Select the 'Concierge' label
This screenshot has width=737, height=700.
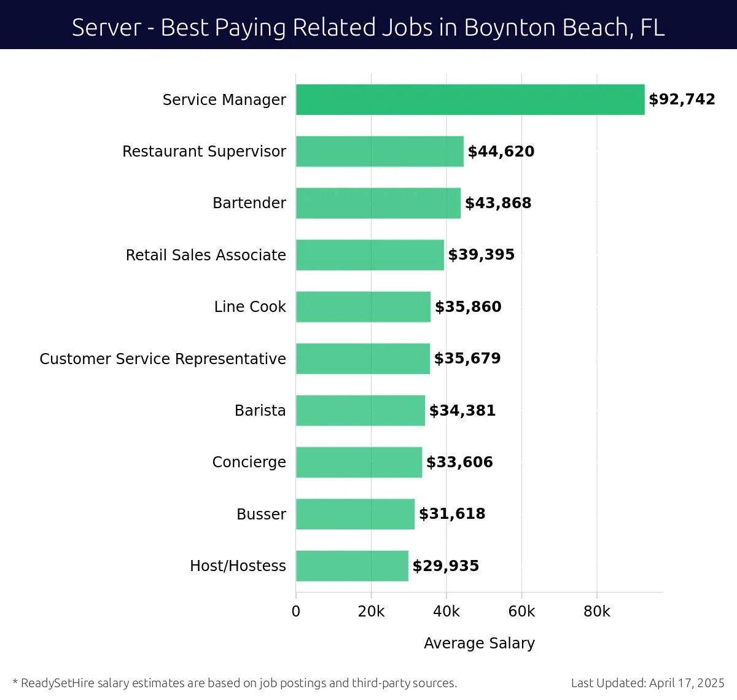(x=249, y=462)
